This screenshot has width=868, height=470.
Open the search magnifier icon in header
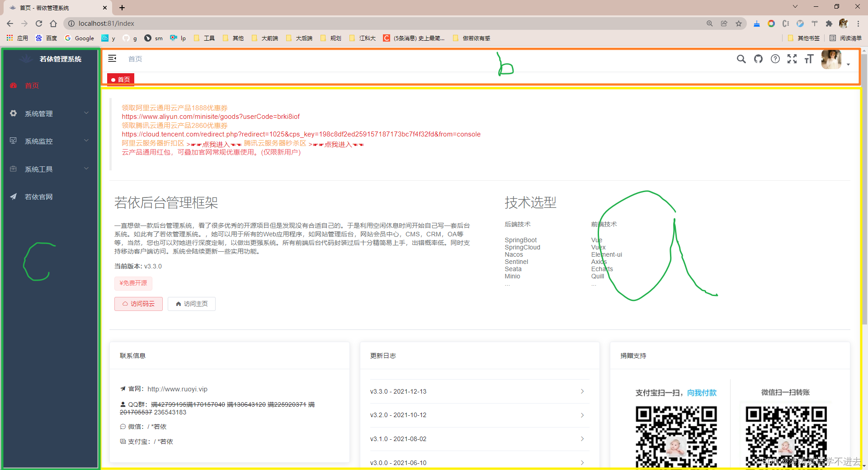point(741,59)
